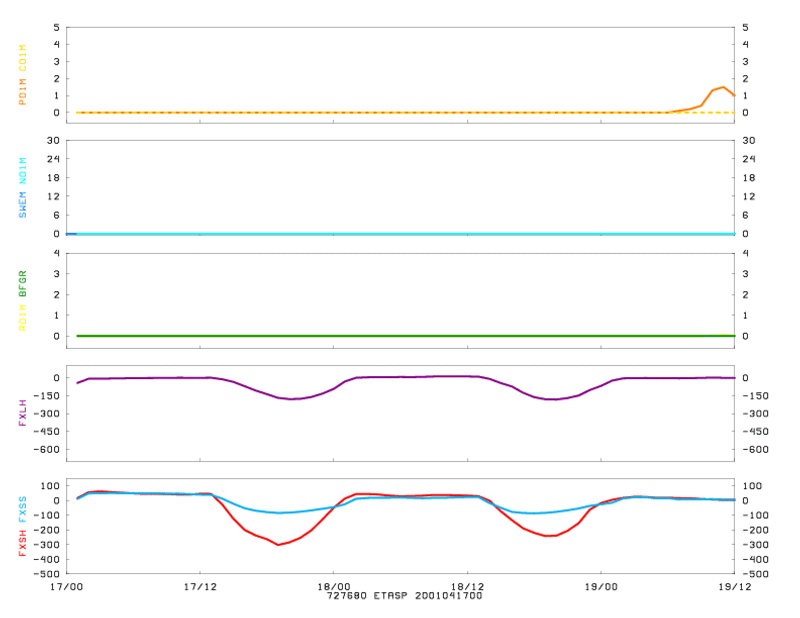Select the cyan N01M axis label
The height and width of the screenshot is (618, 800).
point(22,171)
